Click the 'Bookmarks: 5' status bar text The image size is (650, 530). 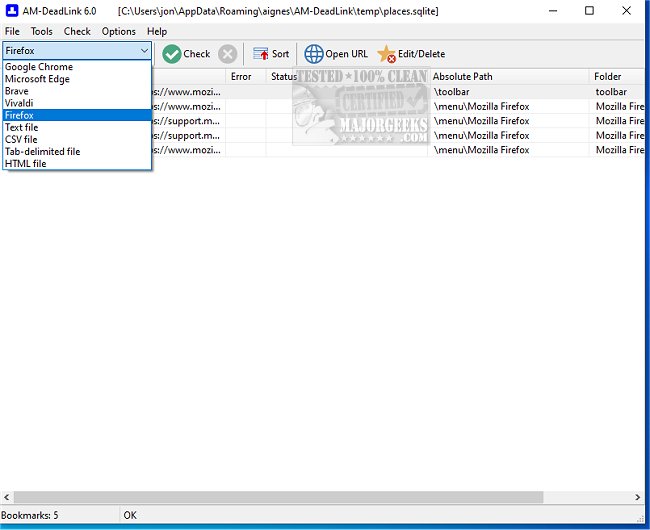click(x=29, y=515)
